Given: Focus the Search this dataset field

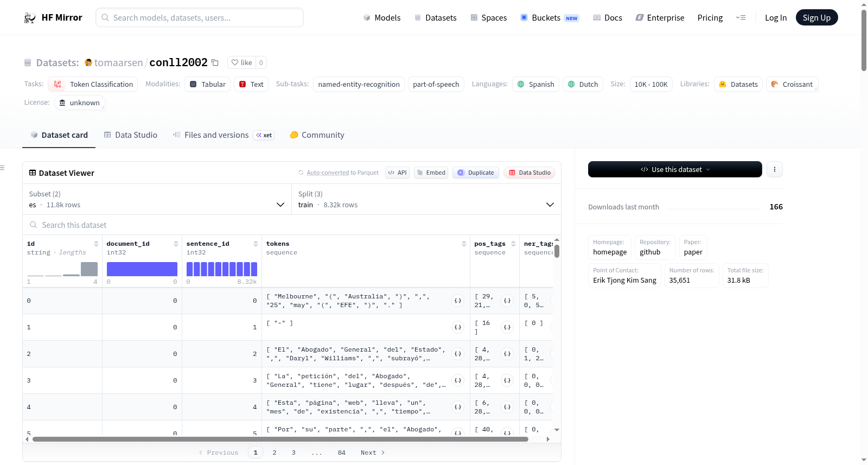Looking at the screenshot, I should click(x=292, y=225).
